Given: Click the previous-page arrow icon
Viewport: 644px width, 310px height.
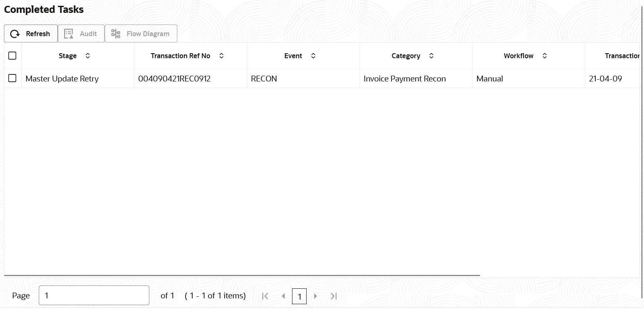Looking at the screenshot, I should [x=283, y=296].
